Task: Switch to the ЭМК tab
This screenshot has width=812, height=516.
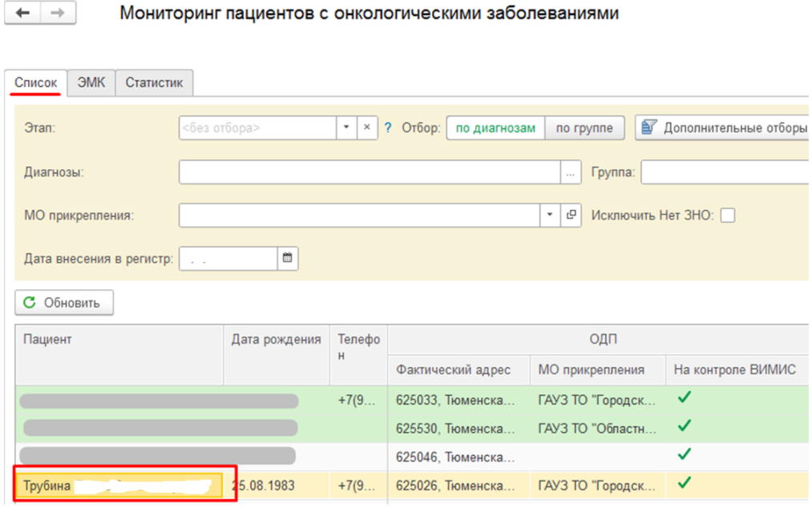Action: tap(91, 83)
